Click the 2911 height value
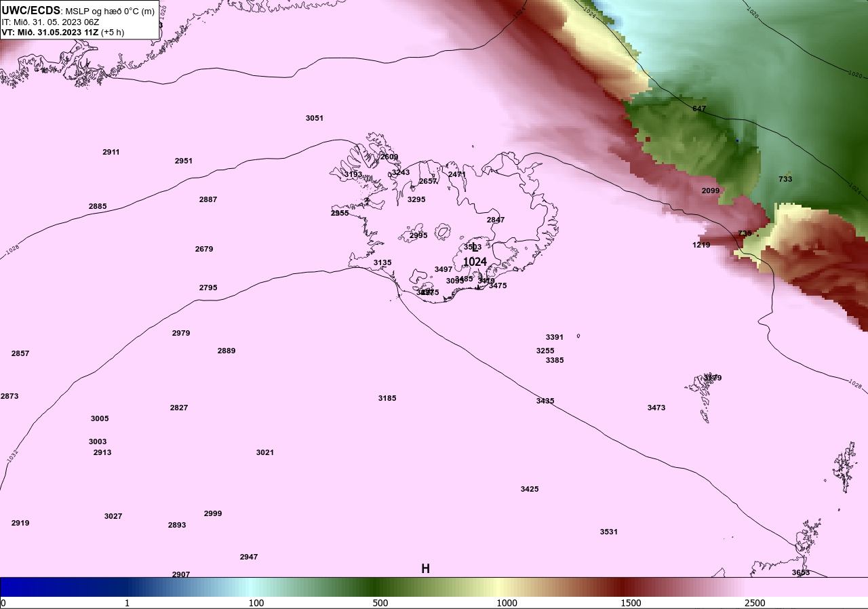 click(111, 152)
